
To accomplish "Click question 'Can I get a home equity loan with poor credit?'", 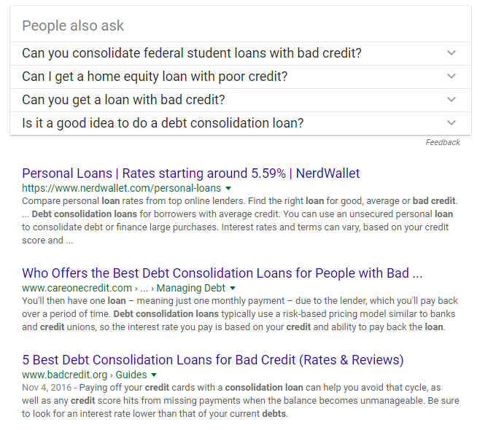I will (x=155, y=77).
